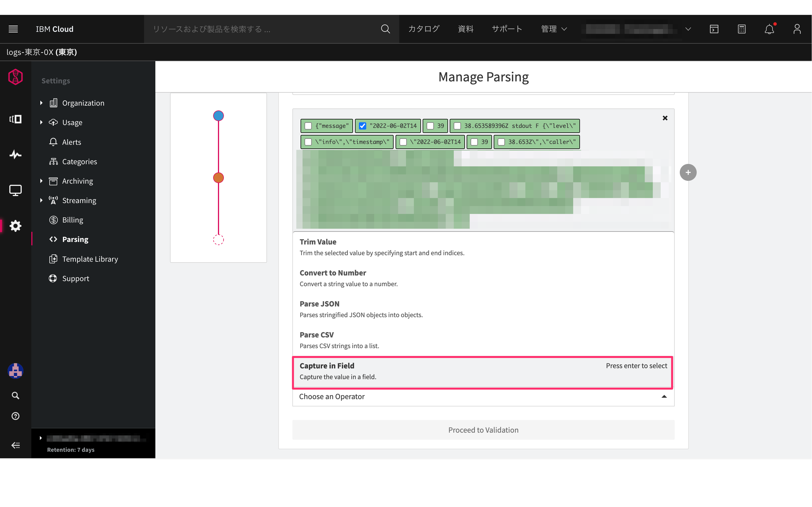Screen dimensions: 812x507
Task: Click the help question mark icon
Action: (x=16, y=416)
